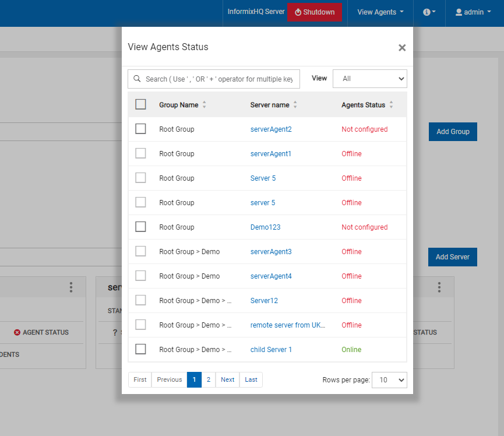The width and height of the screenshot is (504, 436).
Task: Check the select-all header checkbox
Action: pos(140,104)
